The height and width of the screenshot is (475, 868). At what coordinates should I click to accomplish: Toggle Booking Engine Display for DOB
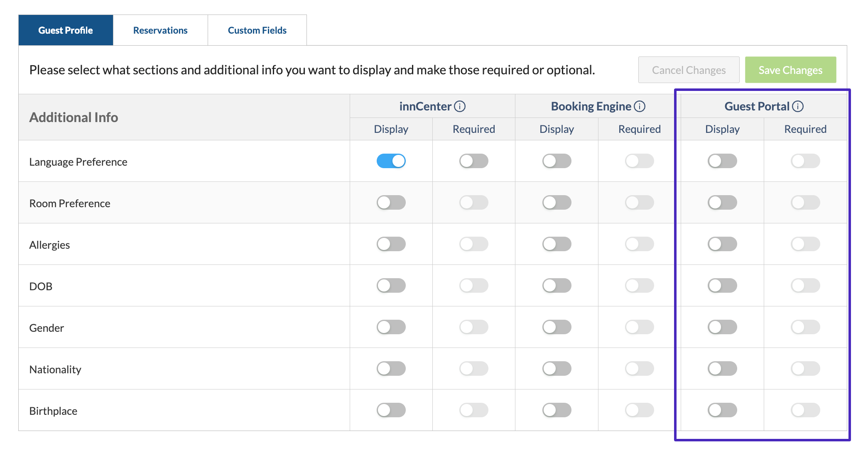click(557, 286)
